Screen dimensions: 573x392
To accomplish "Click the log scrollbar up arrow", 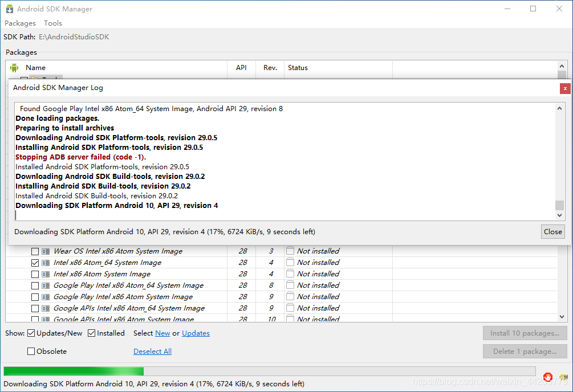I will [559, 108].
